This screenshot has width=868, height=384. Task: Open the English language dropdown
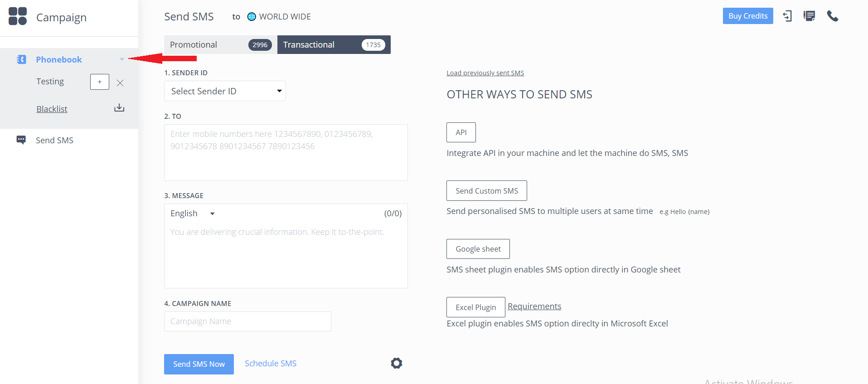pos(193,214)
